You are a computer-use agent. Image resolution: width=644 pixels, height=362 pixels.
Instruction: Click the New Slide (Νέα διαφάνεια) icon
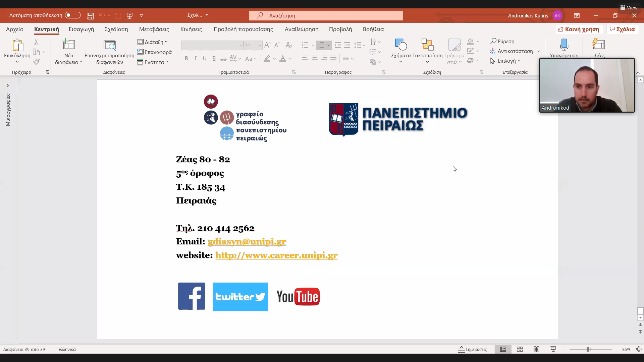(x=69, y=45)
